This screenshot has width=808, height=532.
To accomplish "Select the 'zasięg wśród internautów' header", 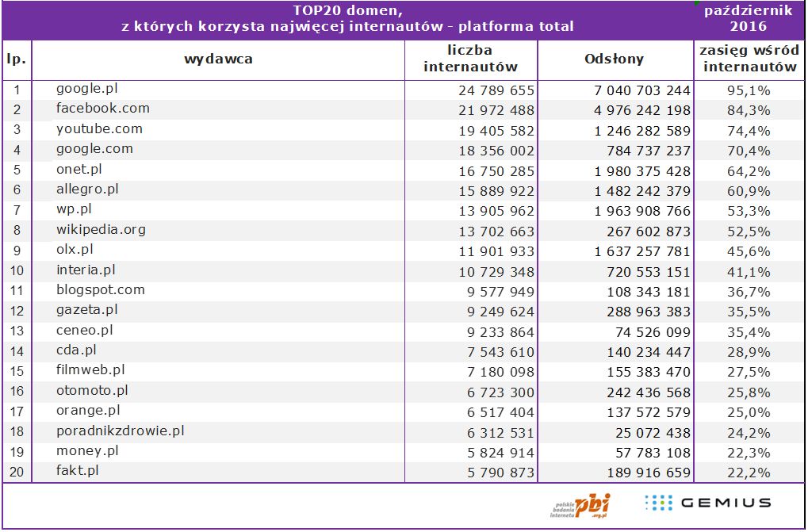I will click(x=749, y=59).
